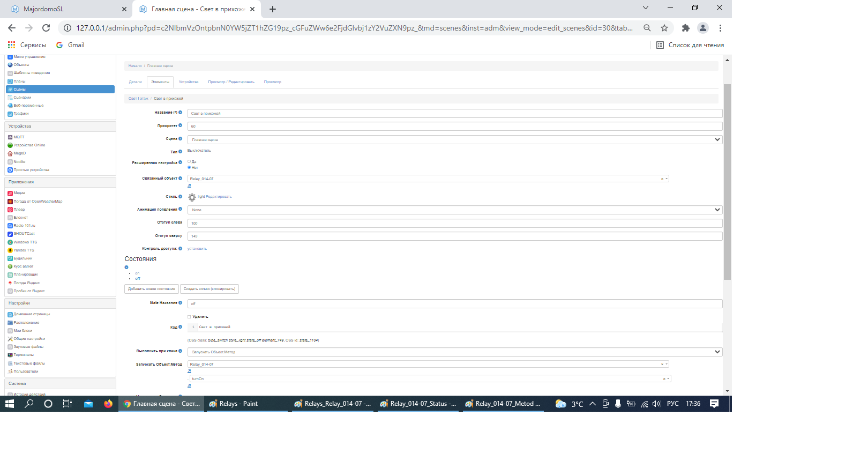
Task: Click Добавить новое состояние button
Action: (152, 289)
